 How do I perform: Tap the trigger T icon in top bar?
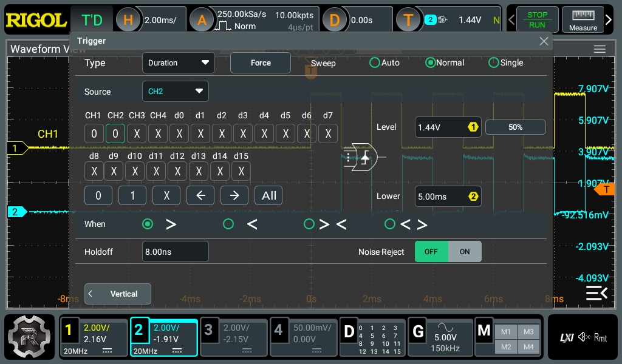click(x=408, y=20)
